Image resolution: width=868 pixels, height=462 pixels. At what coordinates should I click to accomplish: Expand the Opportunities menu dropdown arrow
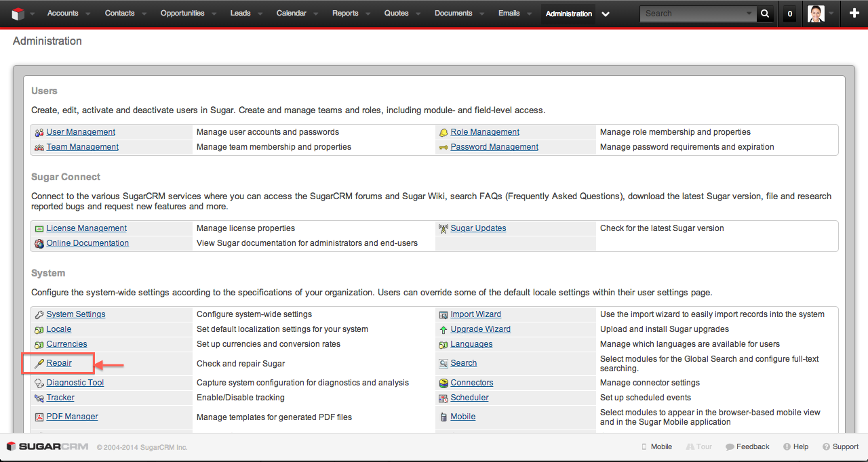pyautogui.click(x=216, y=14)
